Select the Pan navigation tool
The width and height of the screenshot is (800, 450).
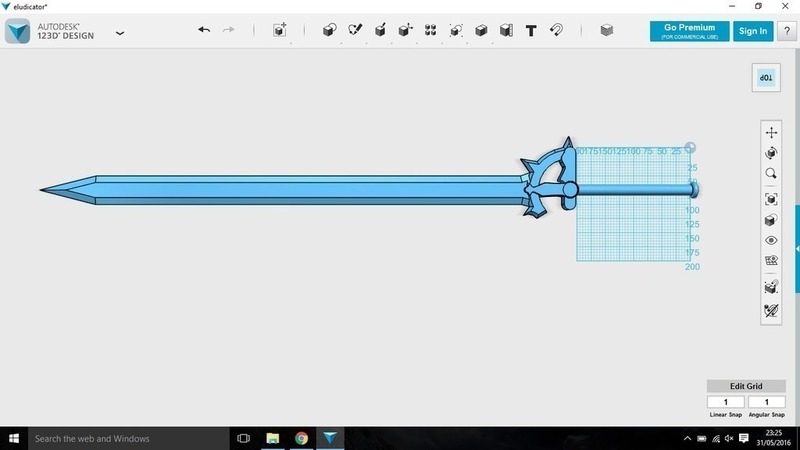771,132
